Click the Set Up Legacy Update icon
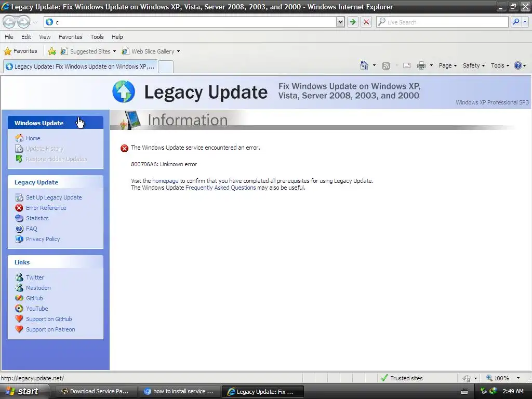Viewport: 532px width, 399px height. 19,197
